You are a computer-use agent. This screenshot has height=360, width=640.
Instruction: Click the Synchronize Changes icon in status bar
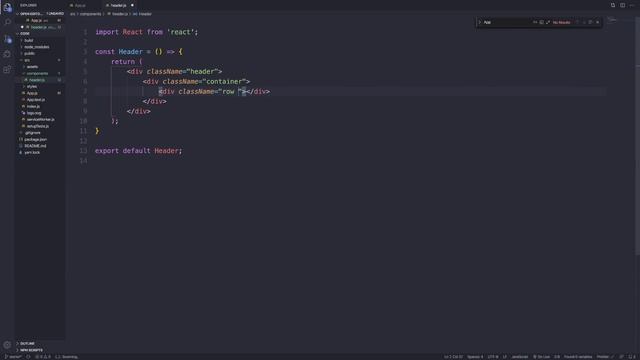click(28, 357)
